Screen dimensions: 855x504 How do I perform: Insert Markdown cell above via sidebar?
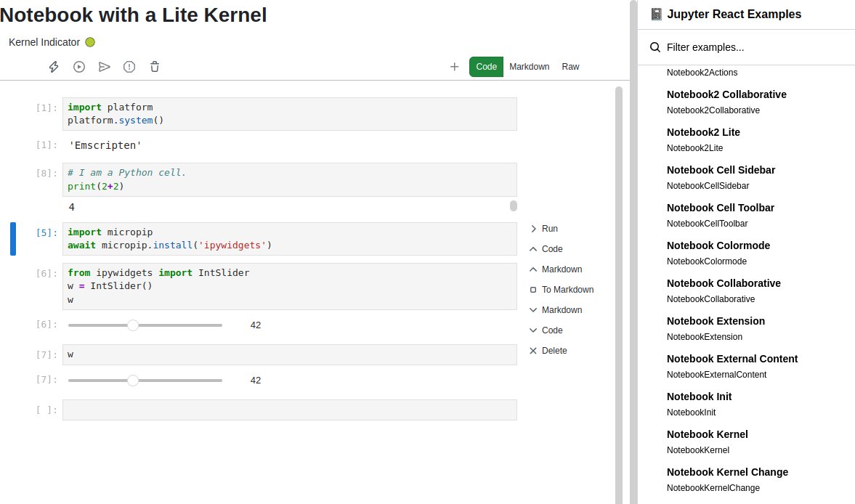click(x=556, y=269)
